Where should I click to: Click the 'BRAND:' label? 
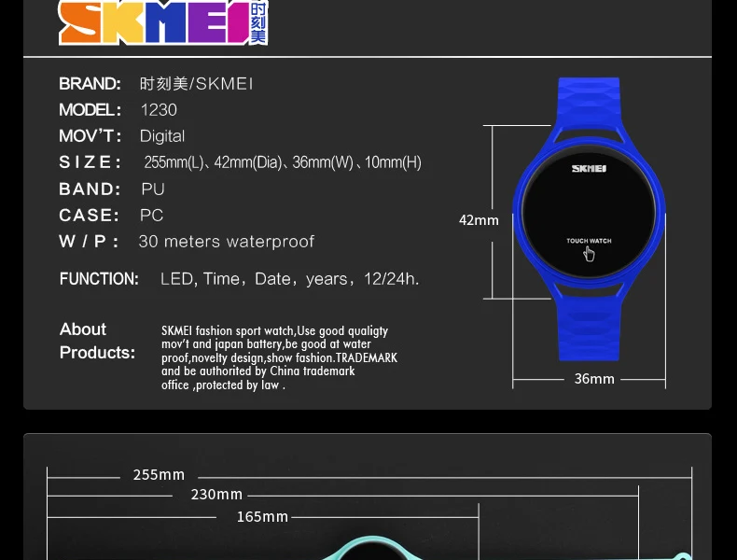click(90, 84)
